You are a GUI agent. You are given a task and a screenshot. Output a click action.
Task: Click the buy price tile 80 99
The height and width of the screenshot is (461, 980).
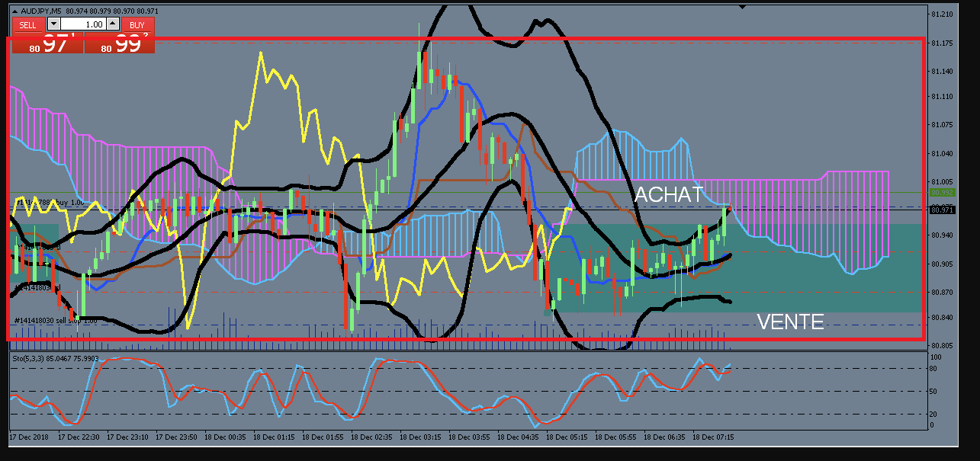(120, 43)
